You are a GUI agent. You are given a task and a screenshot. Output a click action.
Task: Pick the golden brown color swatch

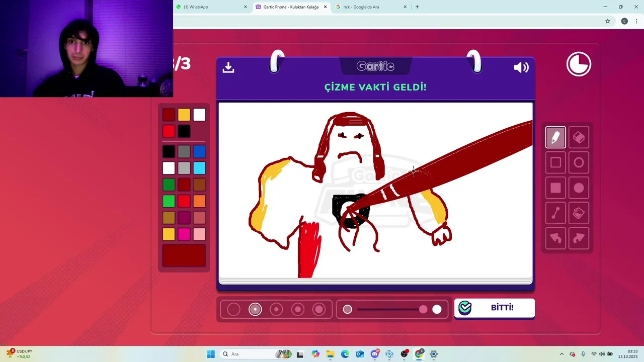coord(169,218)
